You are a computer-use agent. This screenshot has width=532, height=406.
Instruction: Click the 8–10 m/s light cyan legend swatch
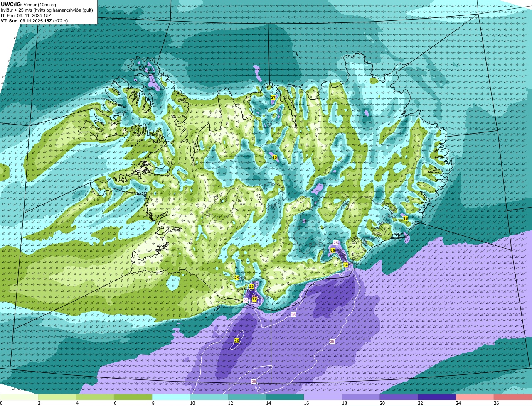point(171,397)
